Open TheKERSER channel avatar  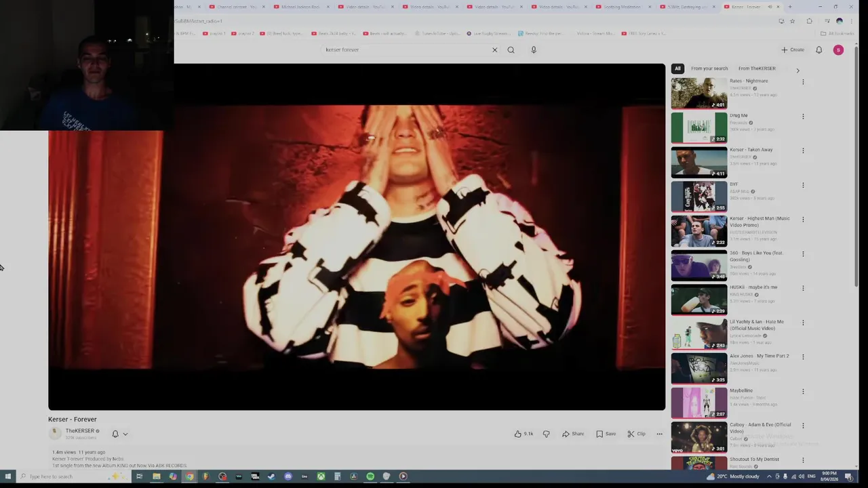pos(55,434)
